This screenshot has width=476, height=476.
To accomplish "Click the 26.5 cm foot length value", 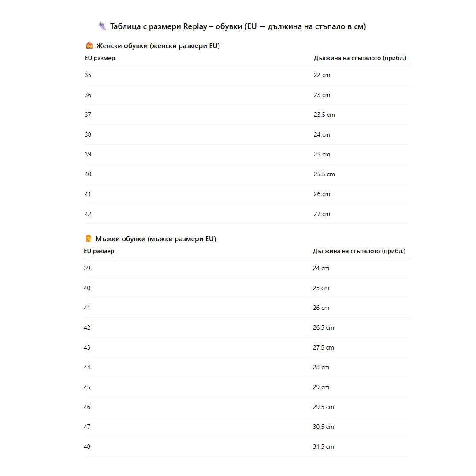I will (x=323, y=327).
